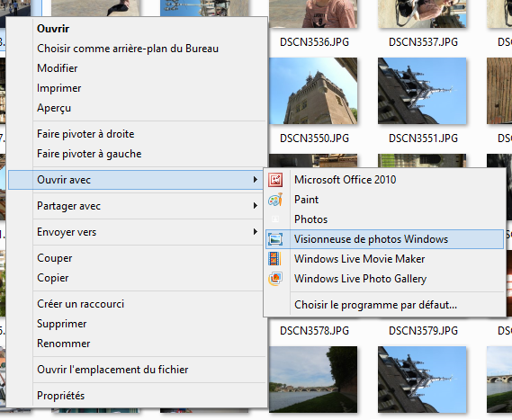Select Imprimer from the context menu
The image size is (512, 420).
tap(137, 88)
